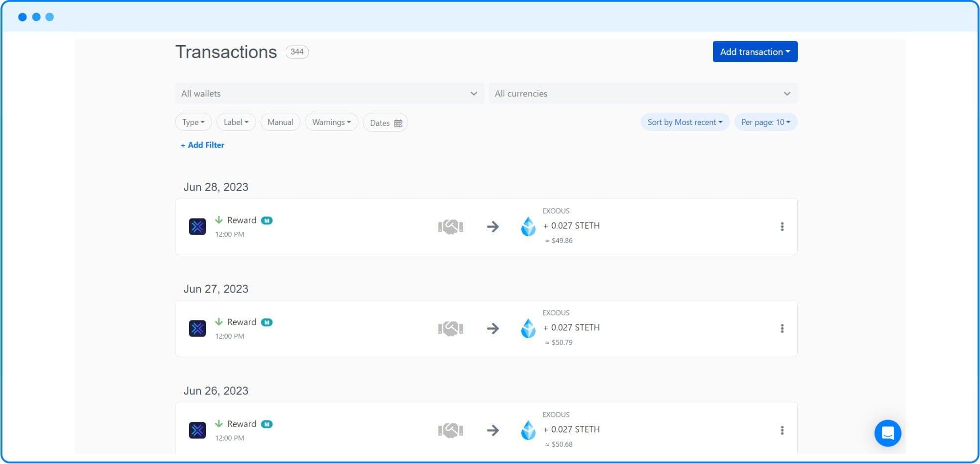980x464 pixels.
Task: Click Reward label on Jun 28 transaction
Action: point(242,220)
